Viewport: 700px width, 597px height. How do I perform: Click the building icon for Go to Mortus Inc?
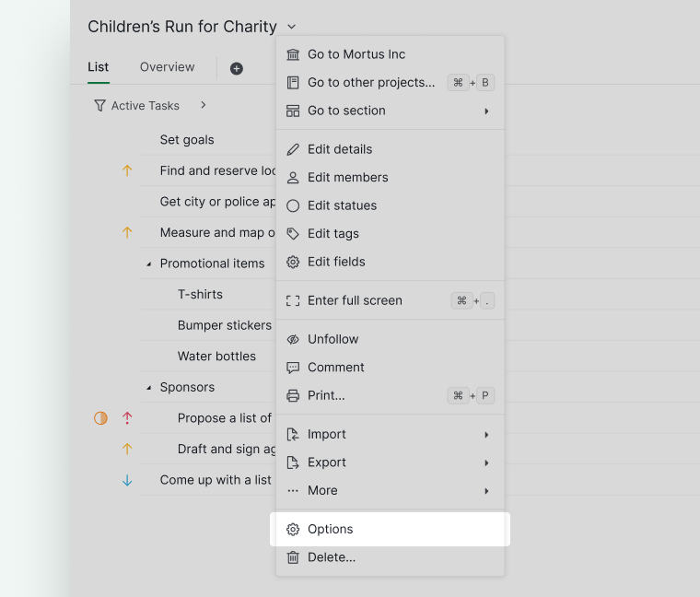coord(293,54)
